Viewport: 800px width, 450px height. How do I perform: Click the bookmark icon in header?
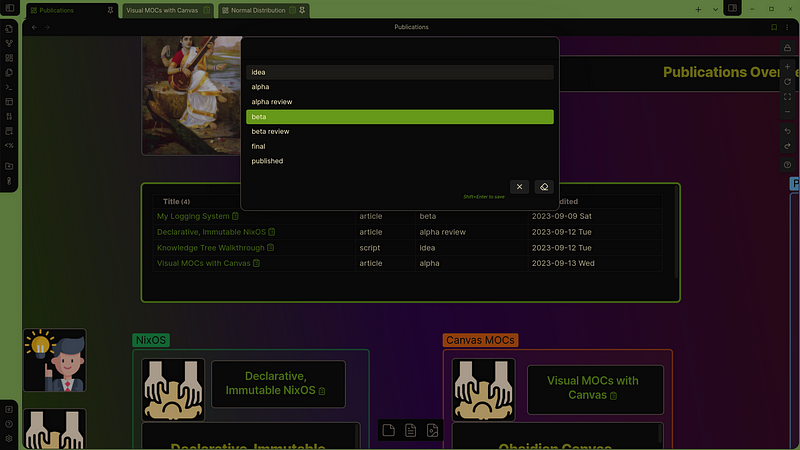tap(774, 27)
